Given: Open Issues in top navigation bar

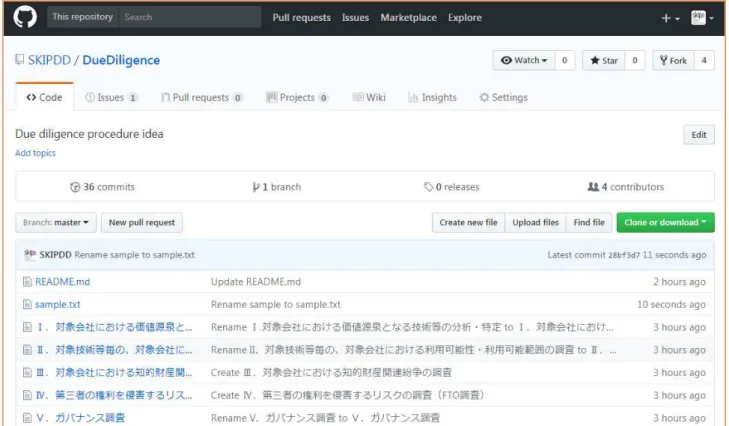Looking at the screenshot, I should pyautogui.click(x=355, y=18).
